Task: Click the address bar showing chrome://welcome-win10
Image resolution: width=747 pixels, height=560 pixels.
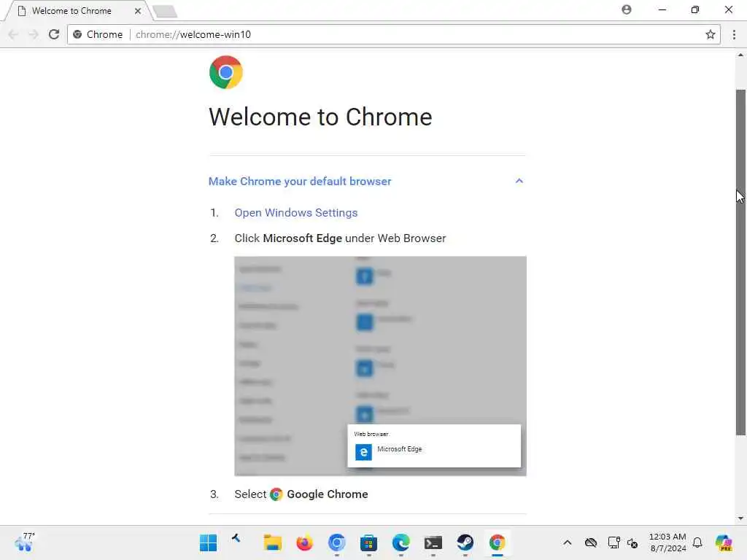Action: click(x=393, y=34)
